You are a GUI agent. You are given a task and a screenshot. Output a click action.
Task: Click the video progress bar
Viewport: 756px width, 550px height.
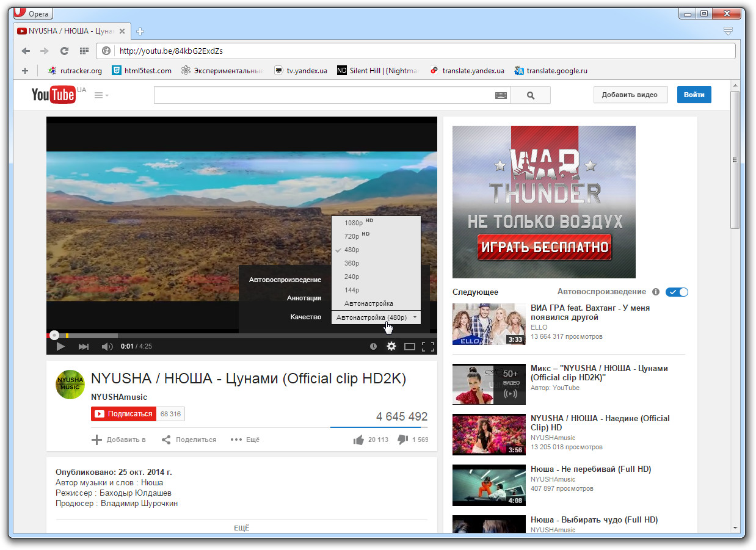click(x=241, y=335)
